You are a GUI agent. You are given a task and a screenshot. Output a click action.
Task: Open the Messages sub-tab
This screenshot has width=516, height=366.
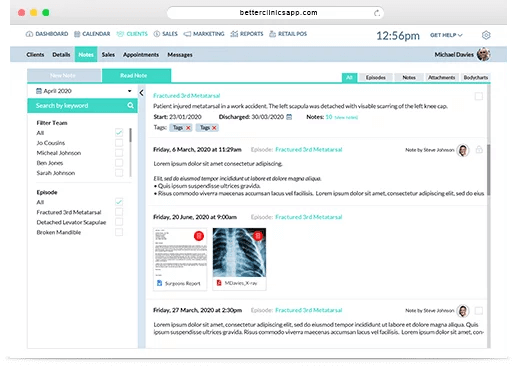pyautogui.click(x=180, y=55)
